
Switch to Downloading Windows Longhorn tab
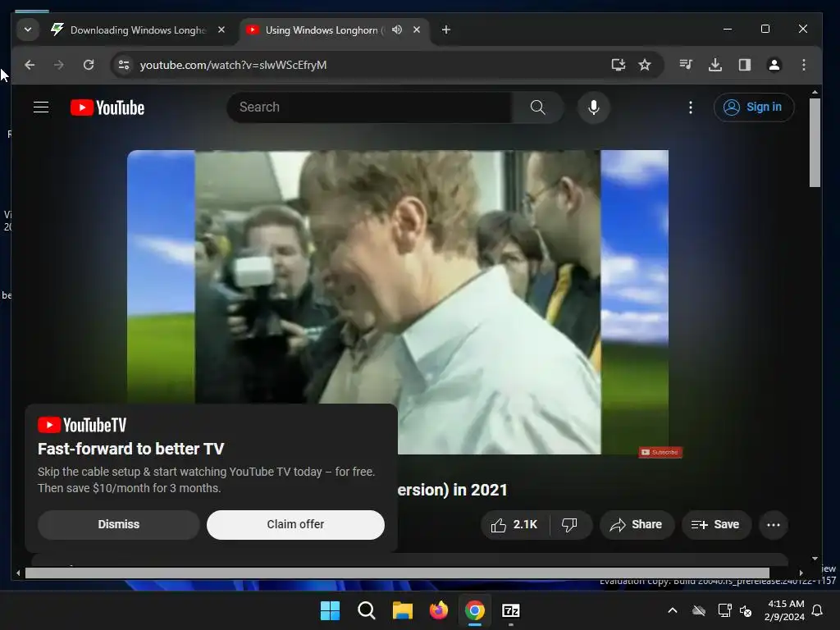pos(138,30)
